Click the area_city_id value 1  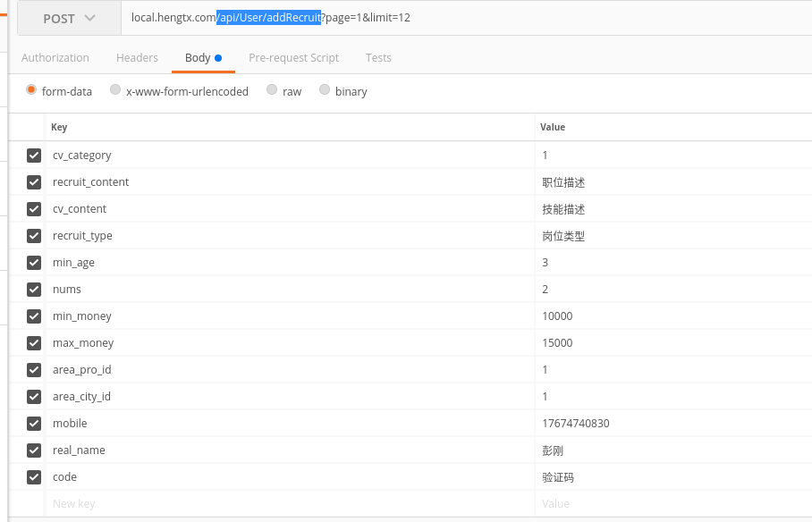pyautogui.click(x=545, y=397)
